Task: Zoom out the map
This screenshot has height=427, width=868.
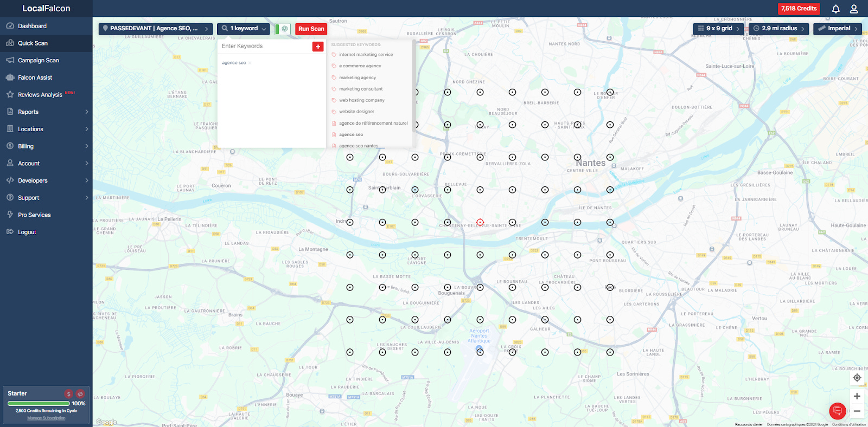Action: [x=857, y=411]
